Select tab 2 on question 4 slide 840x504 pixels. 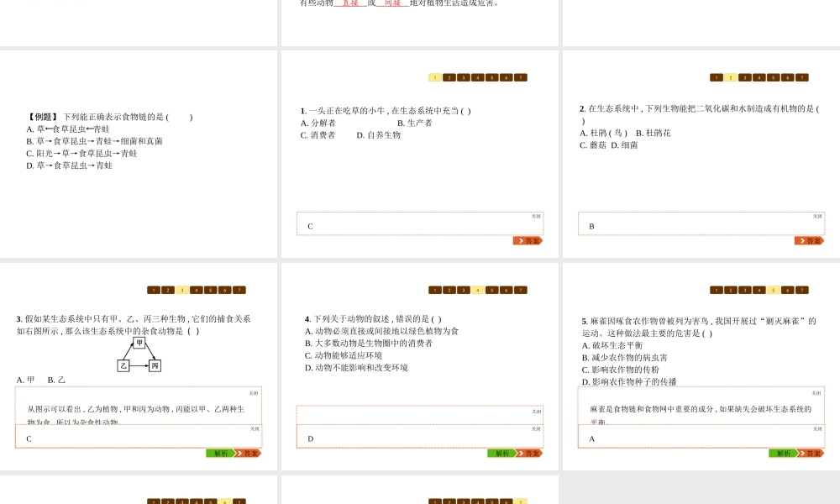click(449, 290)
